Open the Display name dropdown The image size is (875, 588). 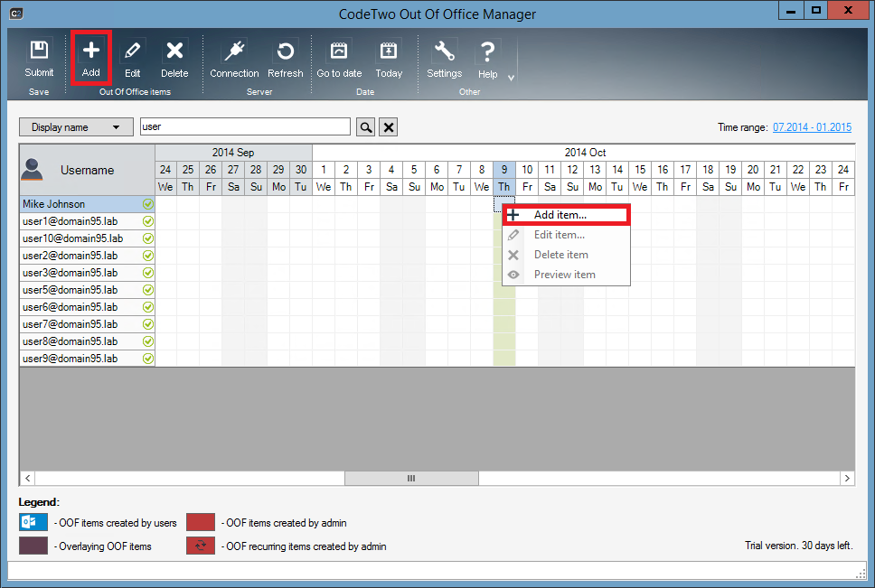point(76,127)
